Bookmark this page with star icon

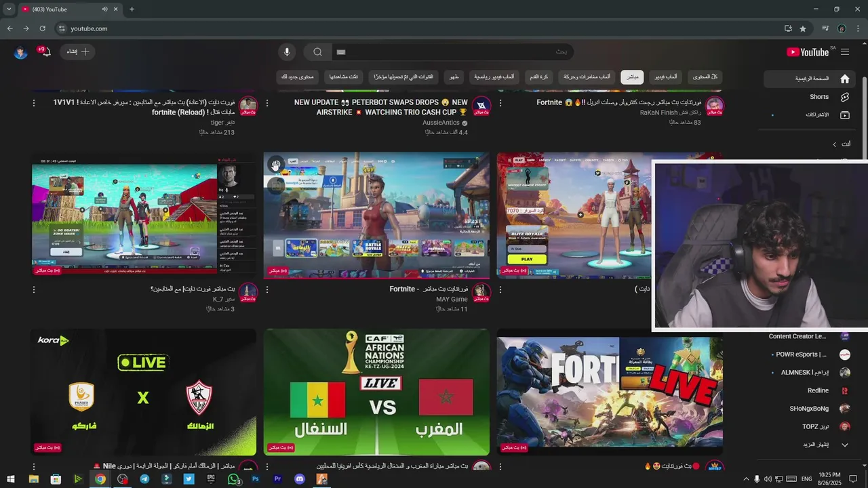click(x=803, y=28)
